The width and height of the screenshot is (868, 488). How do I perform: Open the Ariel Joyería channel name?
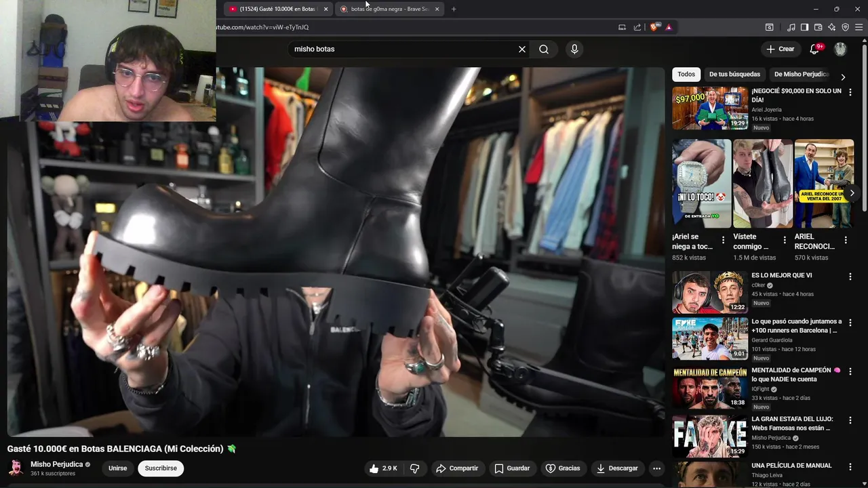(766, 109)
